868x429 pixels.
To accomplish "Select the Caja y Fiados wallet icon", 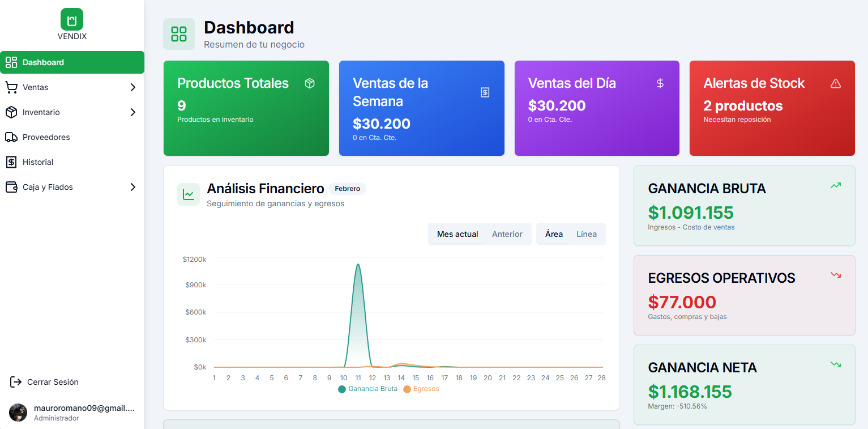I will [11, 187].
